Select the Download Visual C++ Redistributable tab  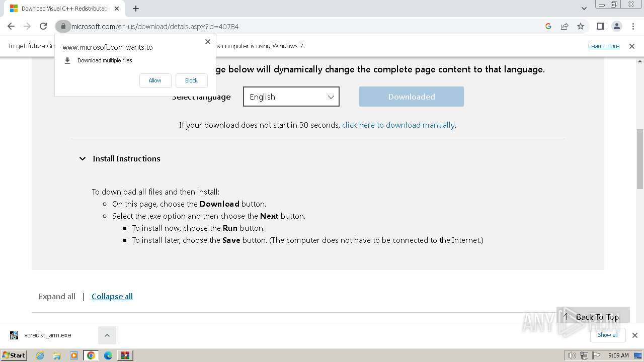[x=60, y=9]
